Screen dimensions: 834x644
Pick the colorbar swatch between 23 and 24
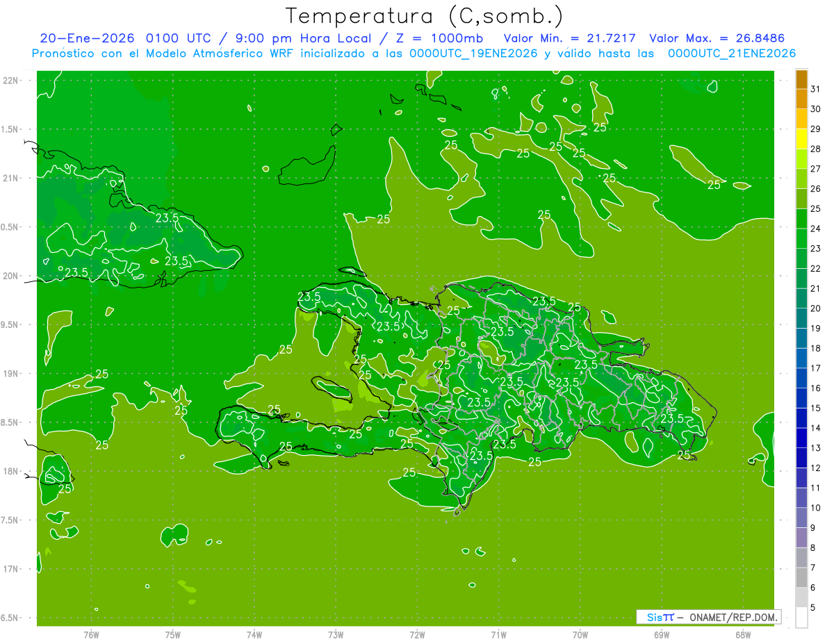[x=801, y=238]
